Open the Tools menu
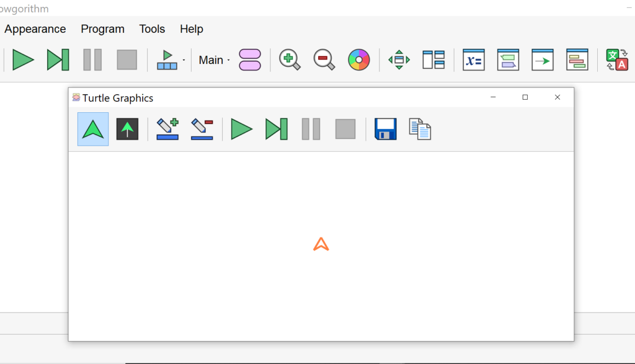Viewport: 635px width, 364px height. coord(152,29)
